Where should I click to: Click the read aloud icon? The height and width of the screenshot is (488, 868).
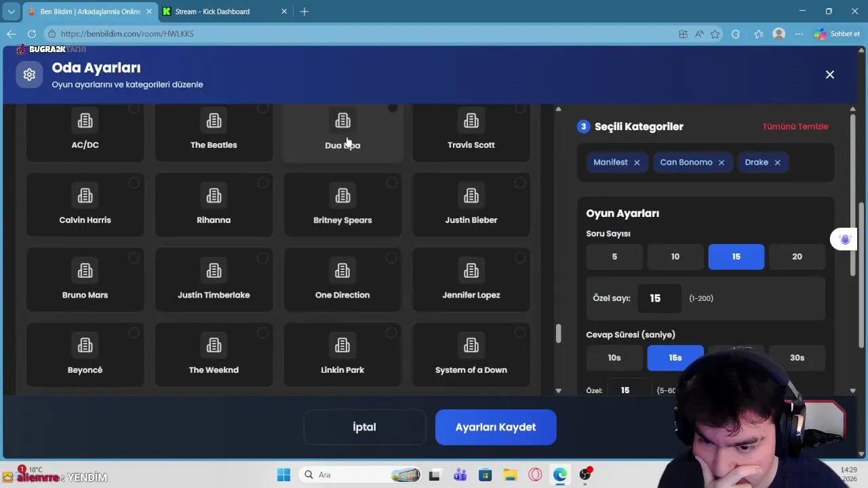pyautogui.click(x=699, y=34)
